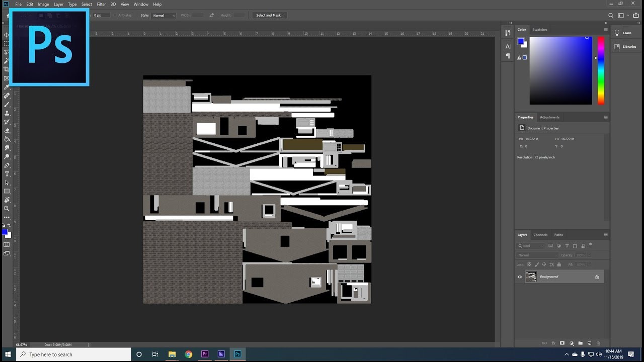Open the Fill dropdown arrow
Viewport: 644px width, 362px height.
(588, 264)
